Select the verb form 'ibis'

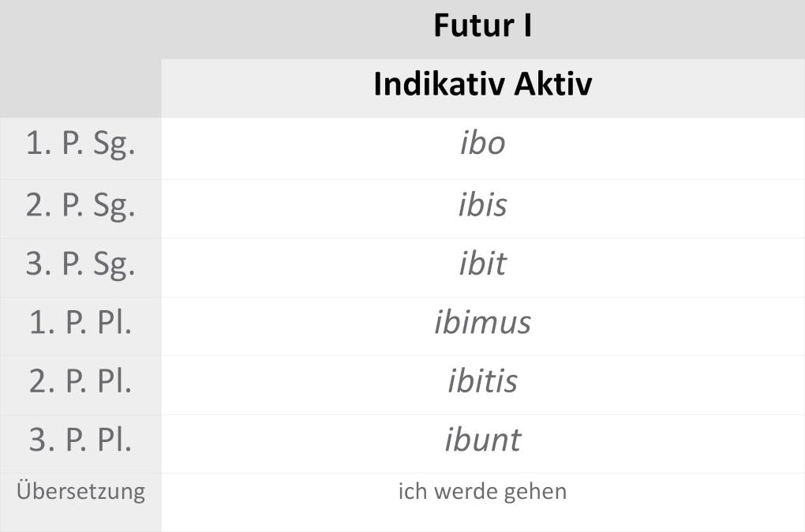tap(482, 205)
